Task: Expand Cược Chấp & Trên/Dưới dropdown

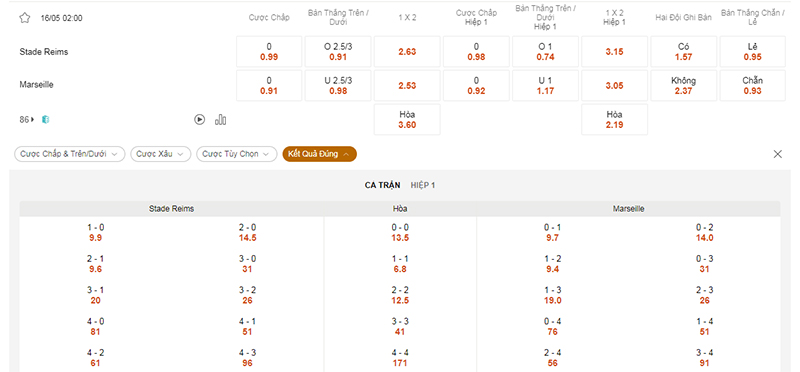Action: tap(69, 154)
